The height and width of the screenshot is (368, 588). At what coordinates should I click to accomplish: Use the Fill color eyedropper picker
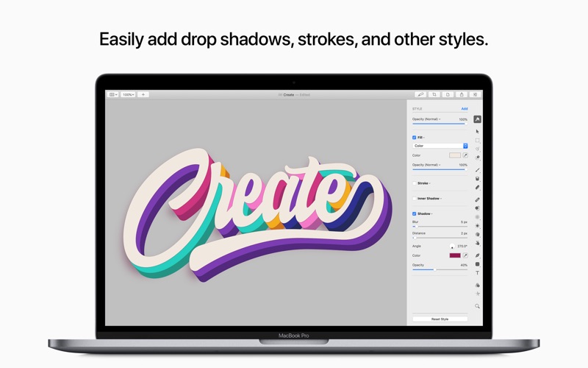tap(465, 155)
